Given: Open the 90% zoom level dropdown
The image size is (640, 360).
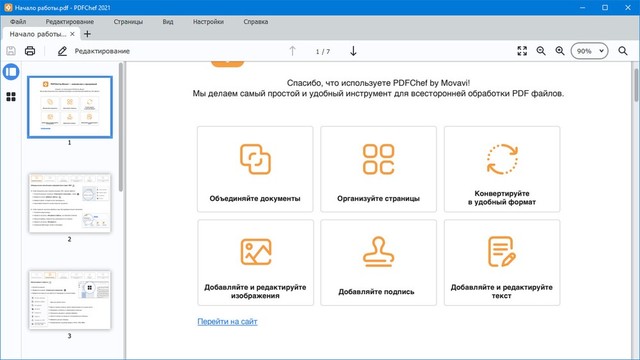Looking at the screenshot, I should point(589,51).
